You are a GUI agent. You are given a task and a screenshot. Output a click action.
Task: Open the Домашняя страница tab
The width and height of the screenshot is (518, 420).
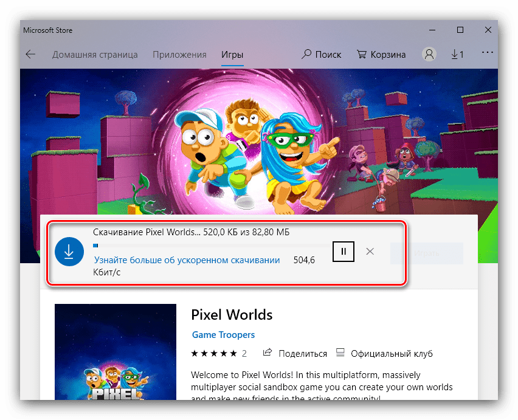pos(95,55)
